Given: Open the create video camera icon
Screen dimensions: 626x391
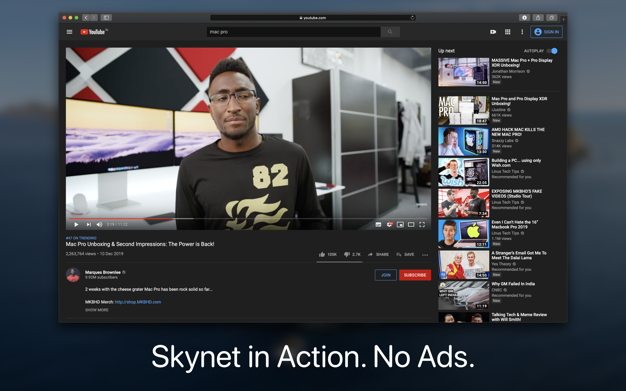Looking at the screenshot, I should click(493, 32).
